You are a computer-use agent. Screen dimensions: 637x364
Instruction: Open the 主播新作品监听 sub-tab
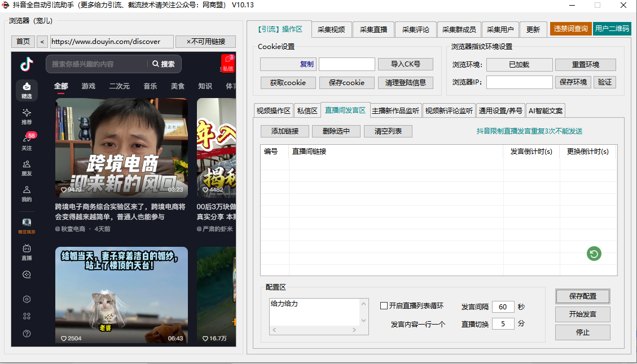[x=396, y=111]
